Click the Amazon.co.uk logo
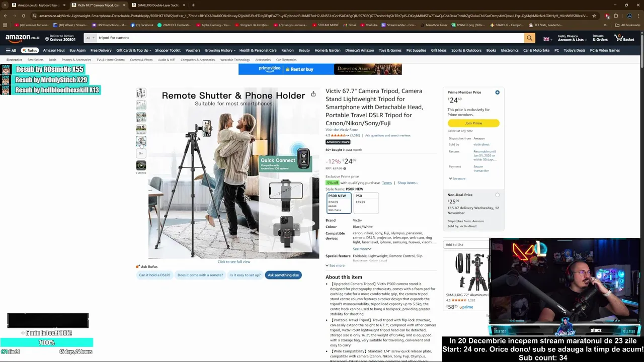The height and width of the screenshot is (362, 644). coord(22,38)
